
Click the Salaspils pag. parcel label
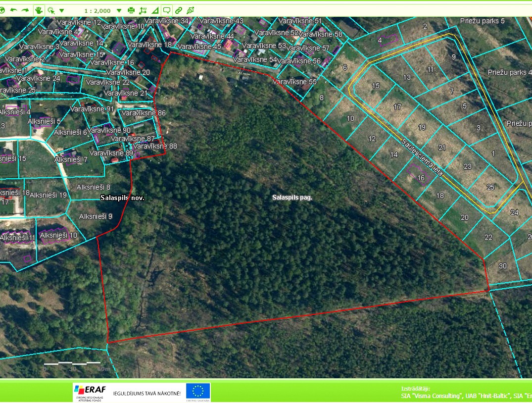[x=292, y=197]
